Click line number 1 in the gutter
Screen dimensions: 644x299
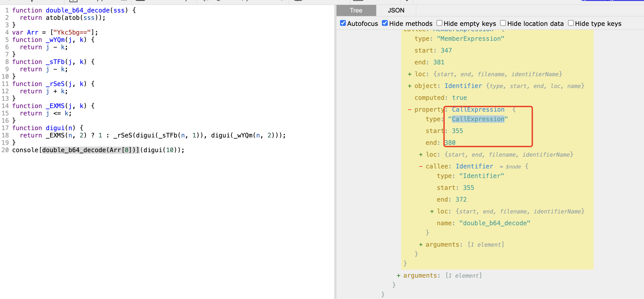[x=7, y=10]
